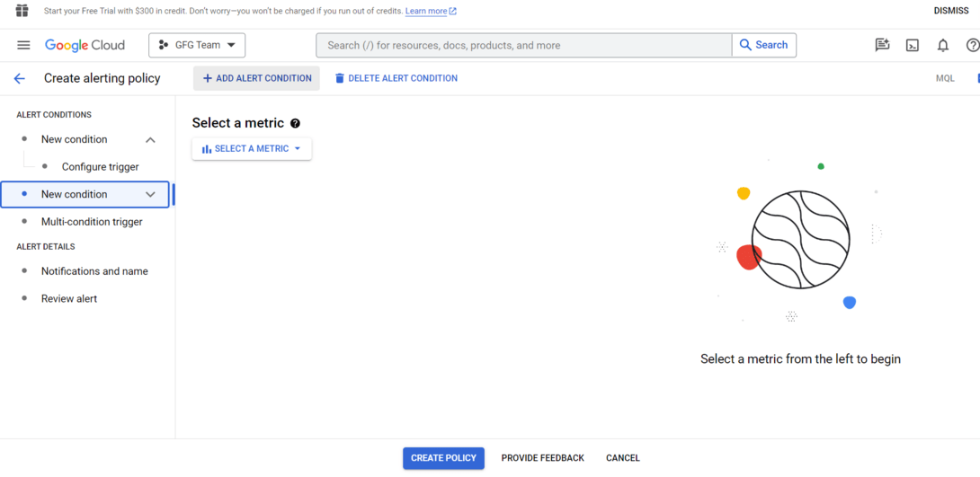This screenshot has height=477, width=980.
Task: Open the GFG Team project selector
Action: point(197,45)
